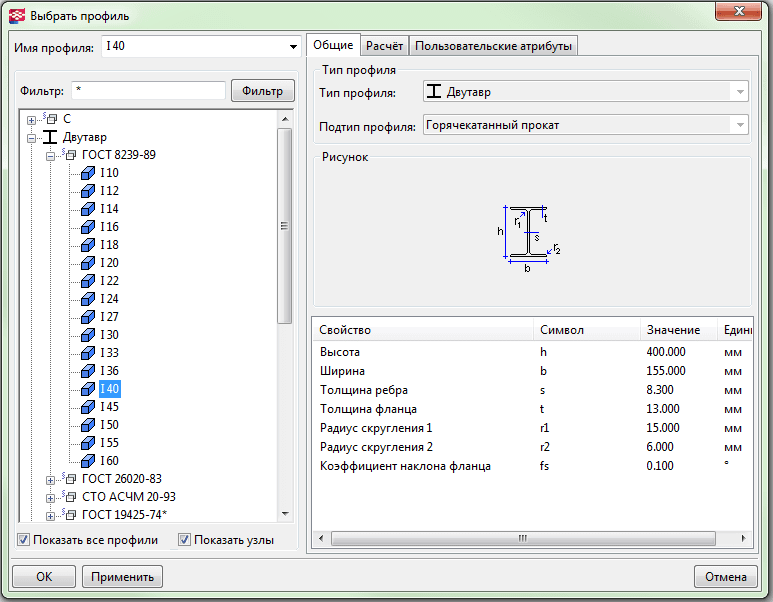Image resolution: width=773 pixels, height=602 pixels.
Task: Open the Имя профиля dropdown
Action: [293, 47]
